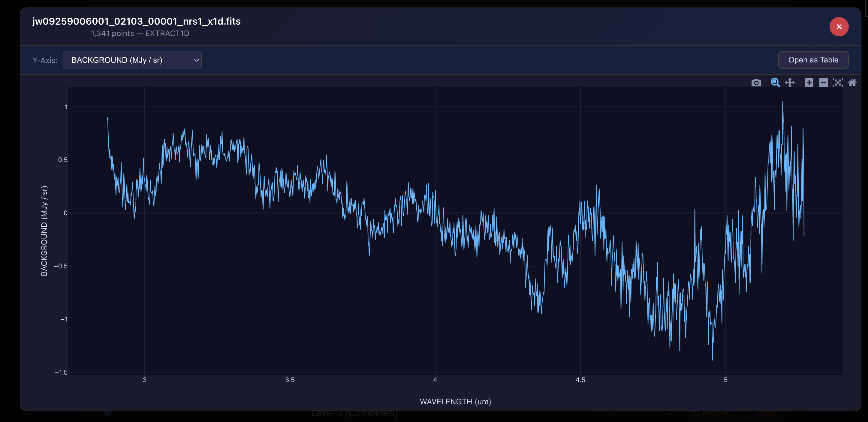
Task: Reset axes with the home icon
Action: click(852, 83)
